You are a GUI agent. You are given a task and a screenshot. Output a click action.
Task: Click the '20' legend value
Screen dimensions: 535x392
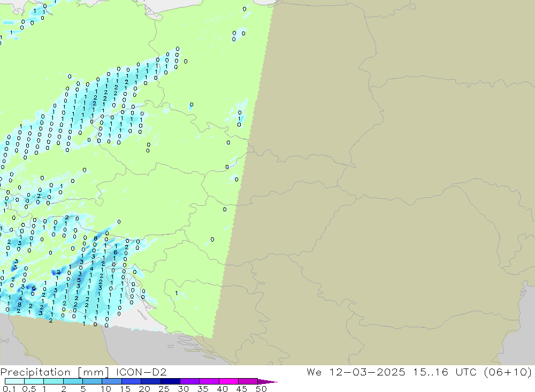pyautogui.click(x=144, y=389)
